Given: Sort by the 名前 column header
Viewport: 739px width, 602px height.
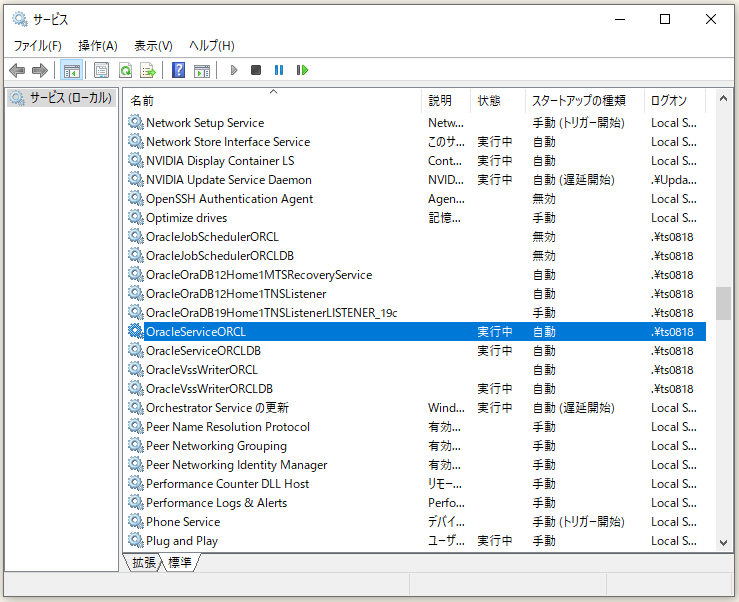Looking at the screenshot, I should [273, 100].
